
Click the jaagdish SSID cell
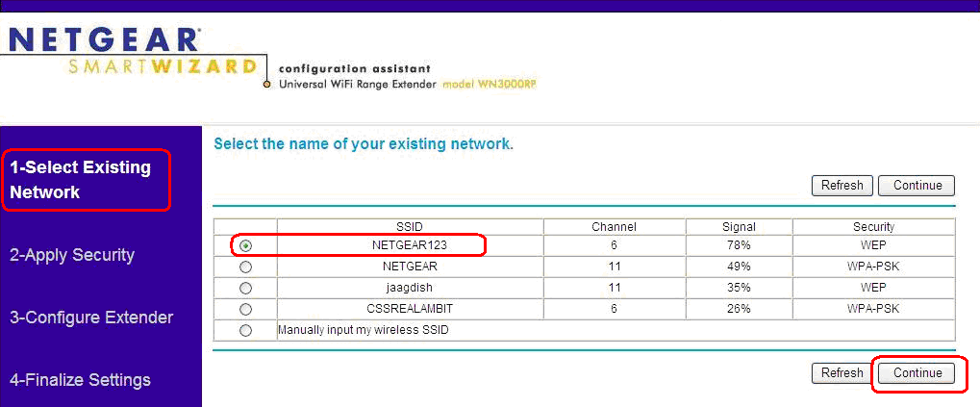click(x=410, y=289)
